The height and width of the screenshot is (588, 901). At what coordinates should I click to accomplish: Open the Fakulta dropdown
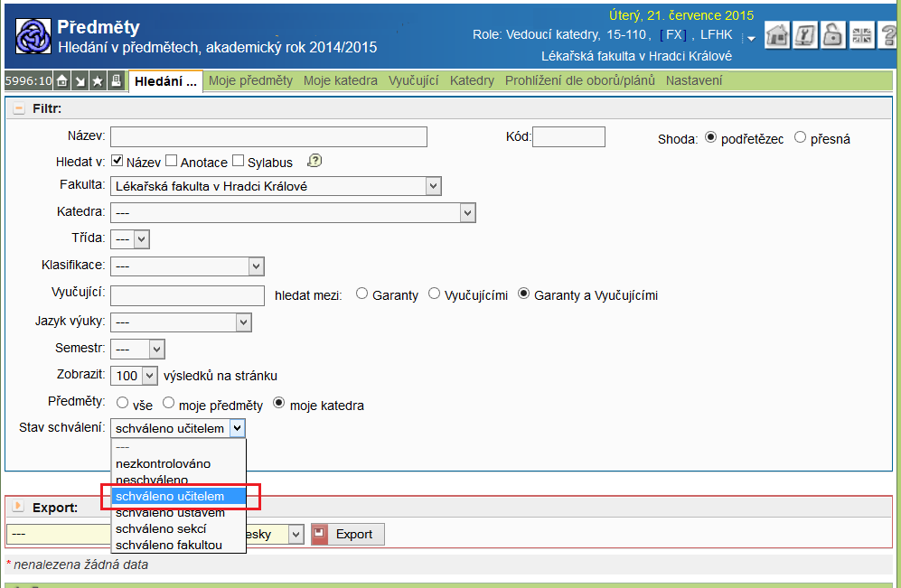(x=276, y=187)
